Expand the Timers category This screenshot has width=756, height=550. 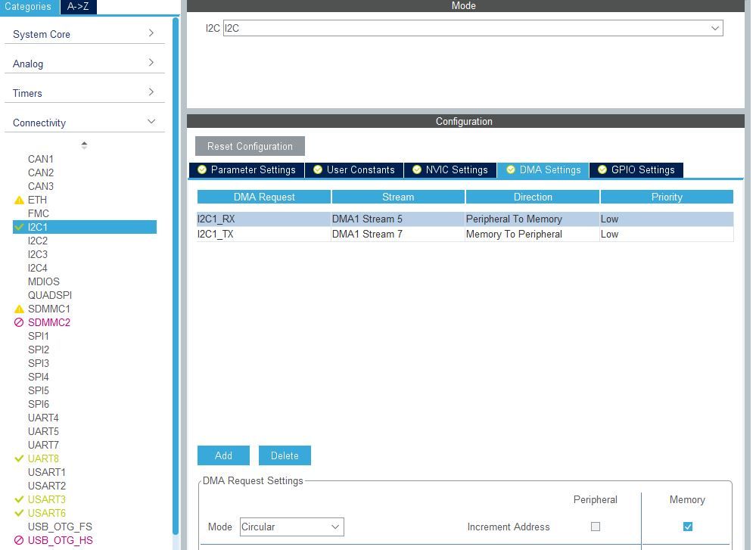click(x=84, y=93)
